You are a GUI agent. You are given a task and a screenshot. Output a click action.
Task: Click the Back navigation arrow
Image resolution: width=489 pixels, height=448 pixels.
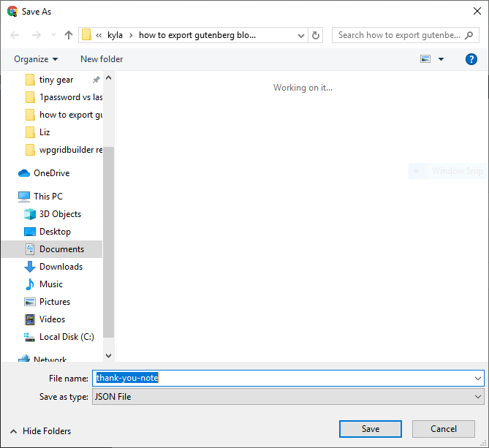tap(15, 35)
